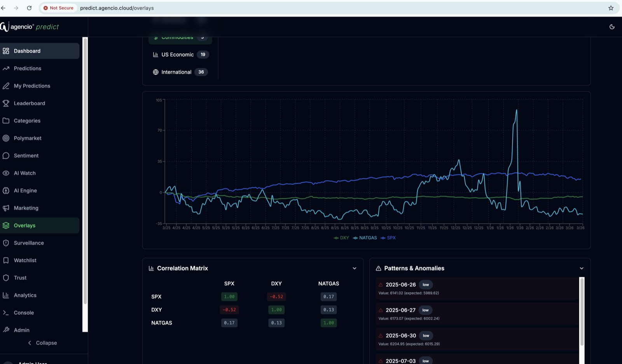Click the US Economic bar chart icon

[155, 55]
